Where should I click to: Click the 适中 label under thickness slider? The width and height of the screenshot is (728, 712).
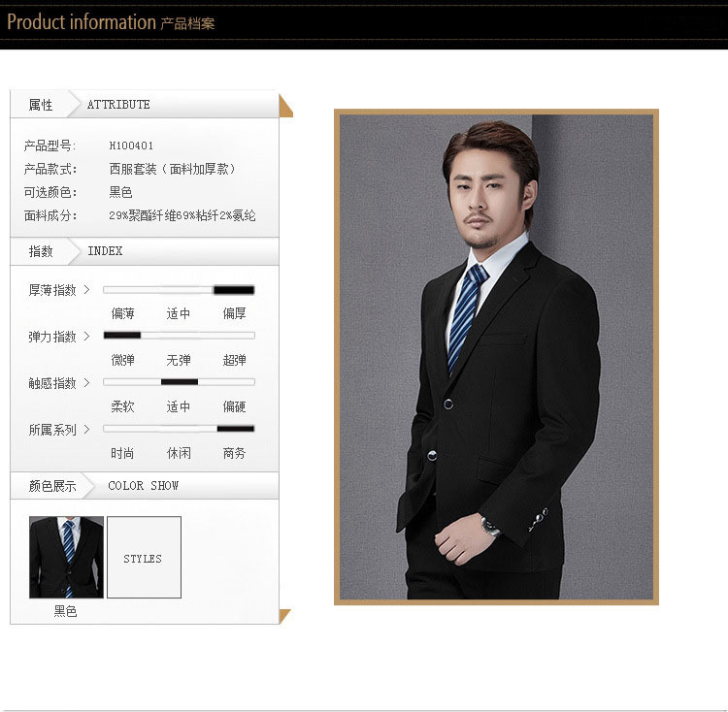coord(179,313)
